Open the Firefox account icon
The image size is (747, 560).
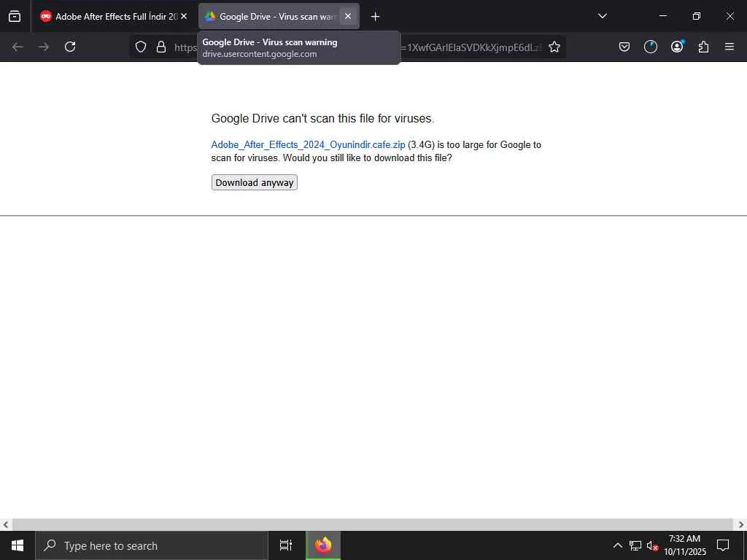click(x=677, y=47)
